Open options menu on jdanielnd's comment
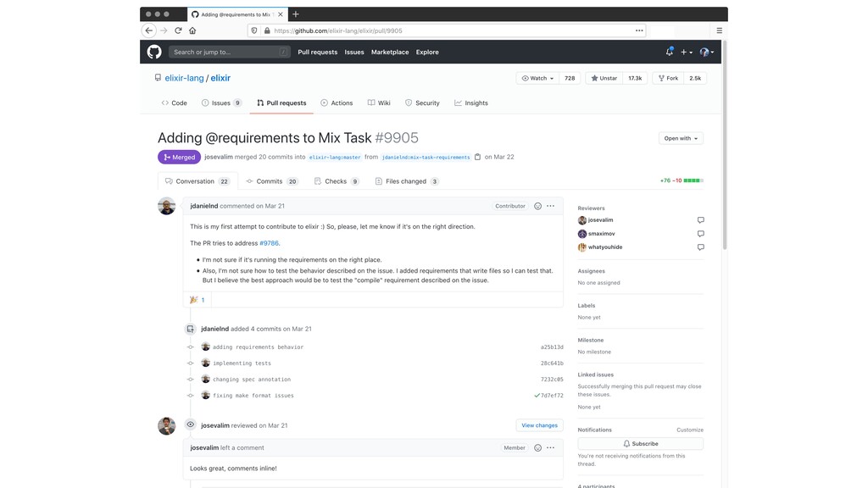Screen dimensions: 868x488 pyautogui.click(x=550, y=206)
